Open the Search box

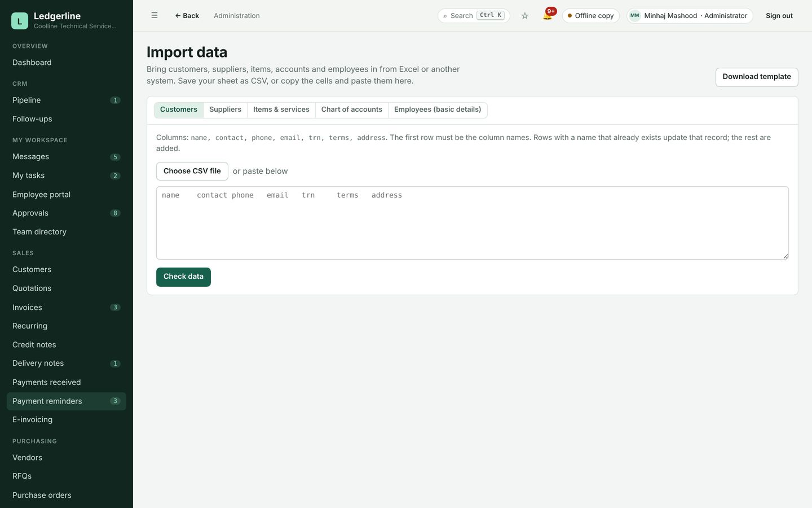pyautogui.click(x=474, y=16)
